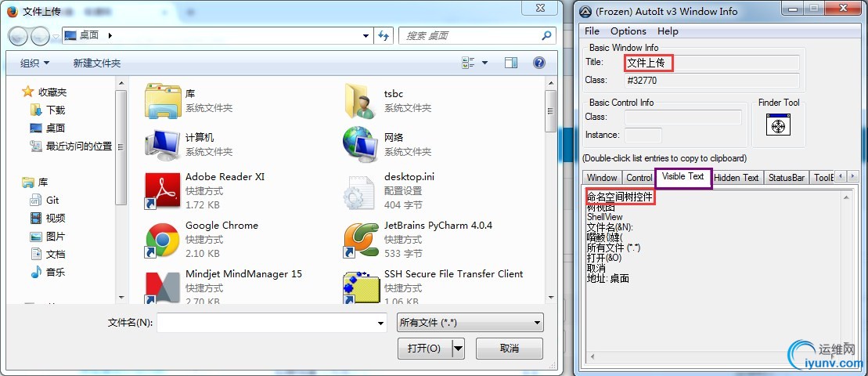Click the AutoIt Finder Tool crosshair icon

click(778, 125)
